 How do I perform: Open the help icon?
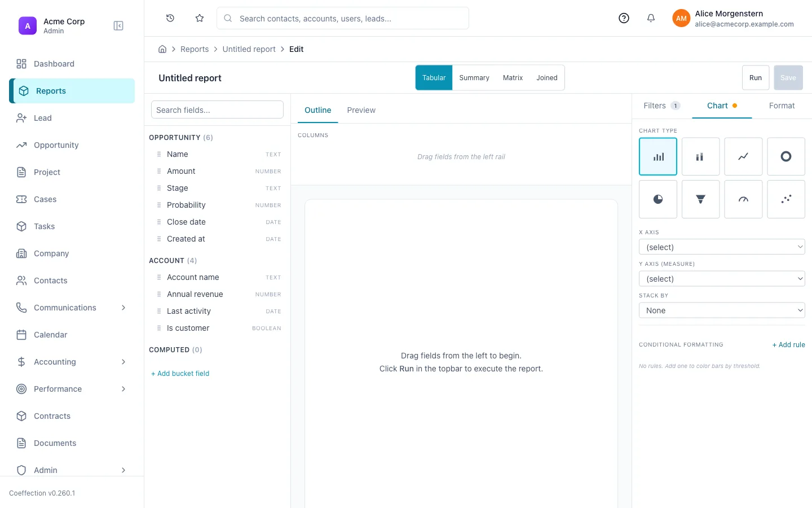click(x=624, y=18)
